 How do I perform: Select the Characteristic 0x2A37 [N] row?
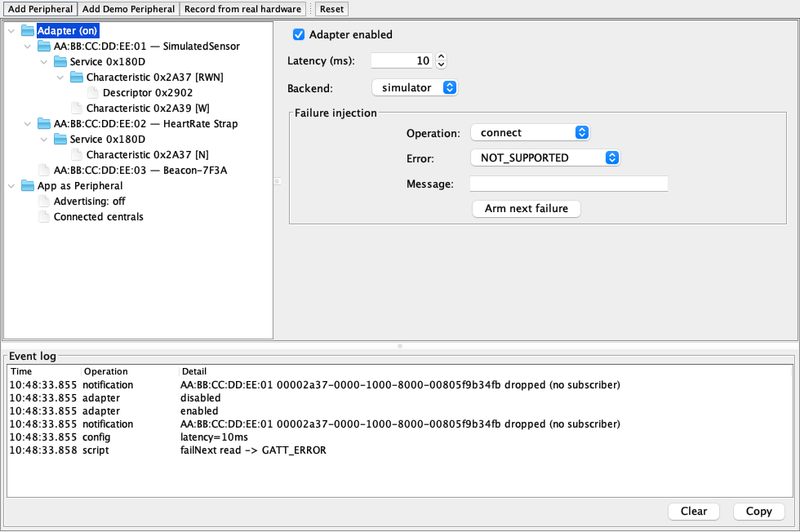click(148, 154)
